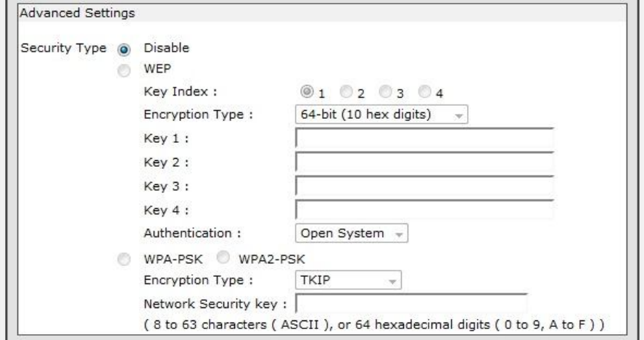Expand the TKIP encryption type dropdown
This screenshot has width=644, height=340.
point(350,281)
